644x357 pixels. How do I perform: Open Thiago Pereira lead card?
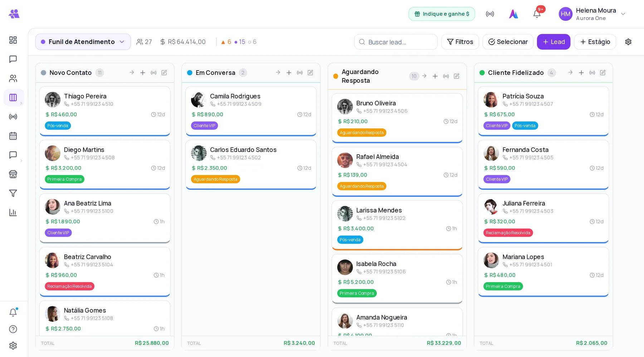(105, 111)
